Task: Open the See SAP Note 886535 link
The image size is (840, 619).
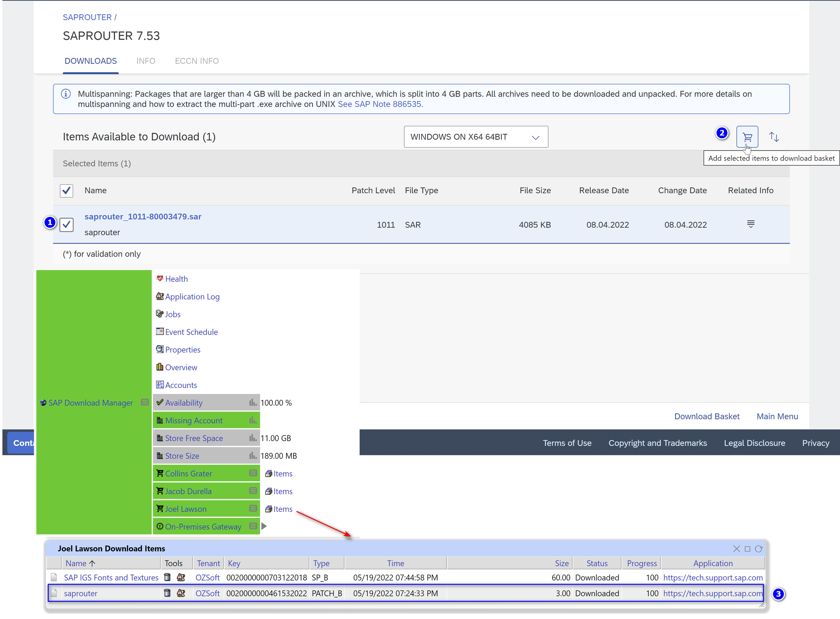Action: (x=380, y=104)
